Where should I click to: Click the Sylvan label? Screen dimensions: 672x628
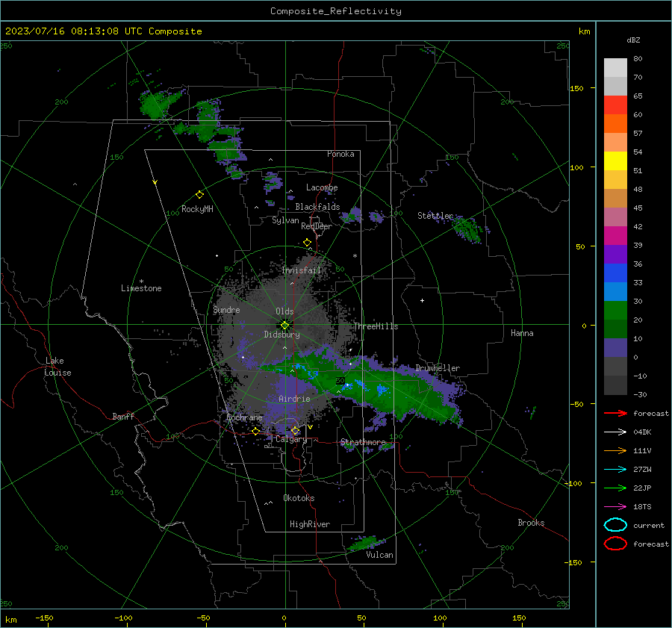point(285,220)
